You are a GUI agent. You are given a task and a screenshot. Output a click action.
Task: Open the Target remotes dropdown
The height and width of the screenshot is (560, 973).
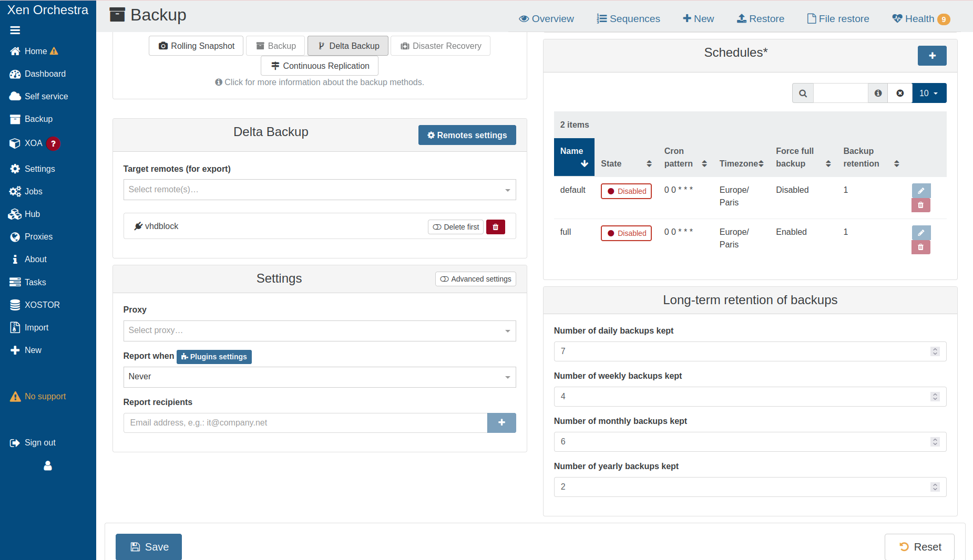pos(319,190)
